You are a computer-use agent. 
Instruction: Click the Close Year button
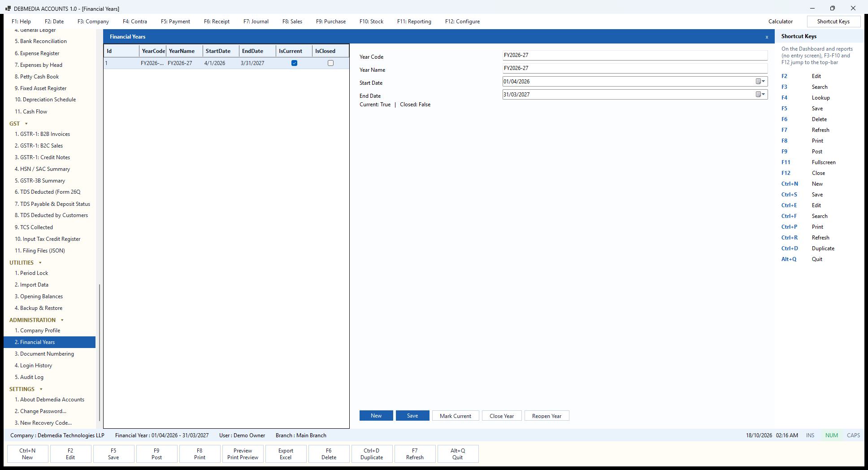(502, 416)
